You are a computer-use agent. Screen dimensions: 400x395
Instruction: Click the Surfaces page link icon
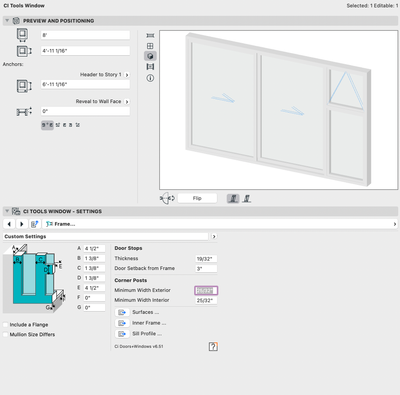point(122,312)
